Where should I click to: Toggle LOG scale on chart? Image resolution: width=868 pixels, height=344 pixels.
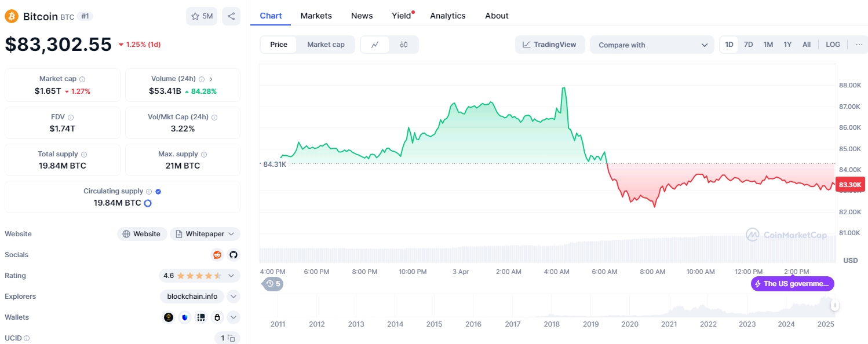coord(833,45)
